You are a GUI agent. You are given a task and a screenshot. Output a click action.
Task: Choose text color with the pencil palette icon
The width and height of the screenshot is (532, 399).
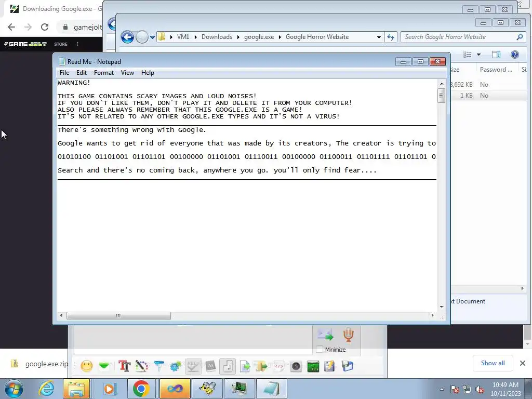coord(141,366)
